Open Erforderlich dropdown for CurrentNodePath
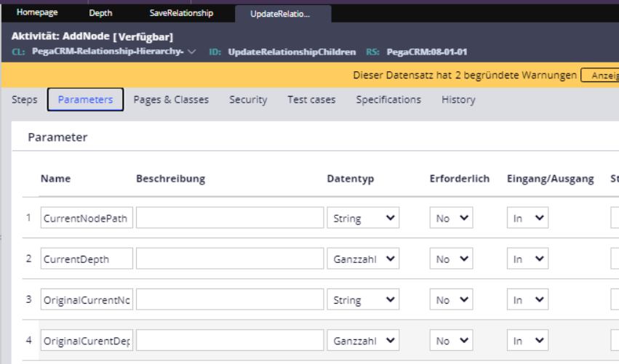619x364 pixels. [x=451, y=218]
